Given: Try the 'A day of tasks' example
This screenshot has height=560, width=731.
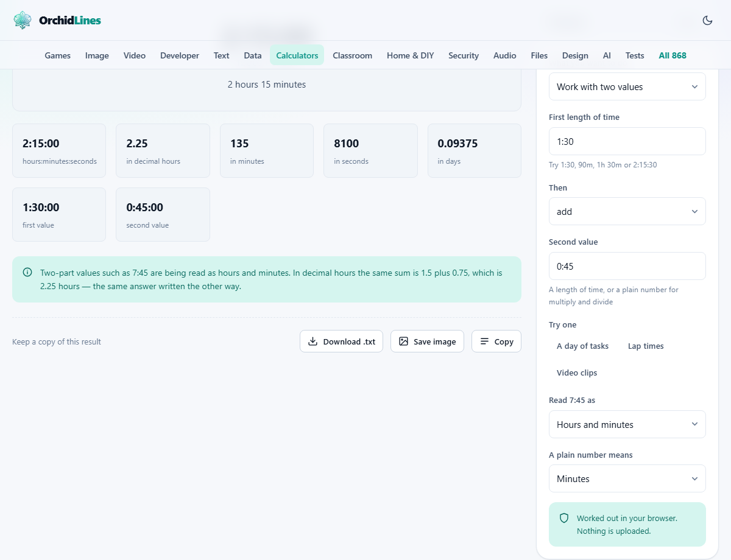Looking at the screenshot, I should (x=582, y=346).
